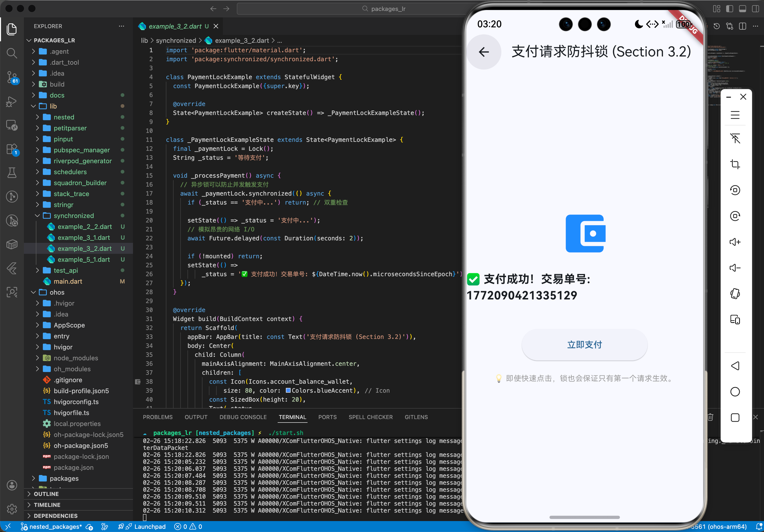This screenshot has height=532, width=764.
Task: Click the blueAccent color swatch on line 39
Action: coord(288,391)
